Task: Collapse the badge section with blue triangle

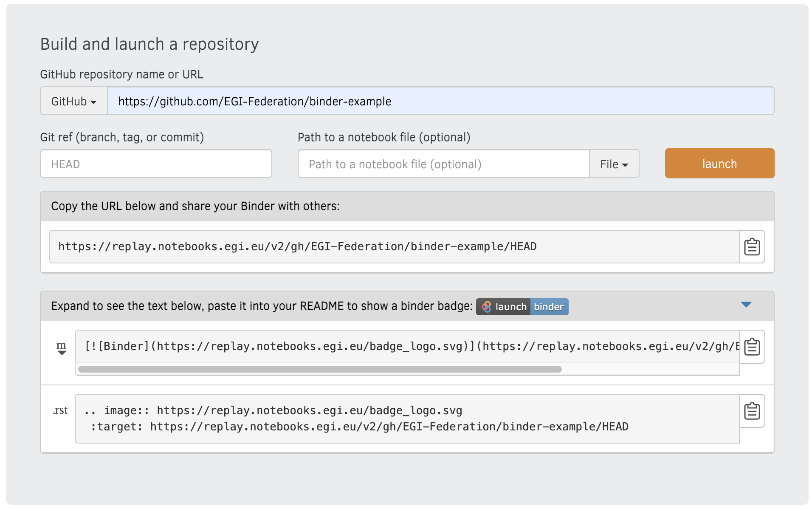Action: [x=746, y=305]
